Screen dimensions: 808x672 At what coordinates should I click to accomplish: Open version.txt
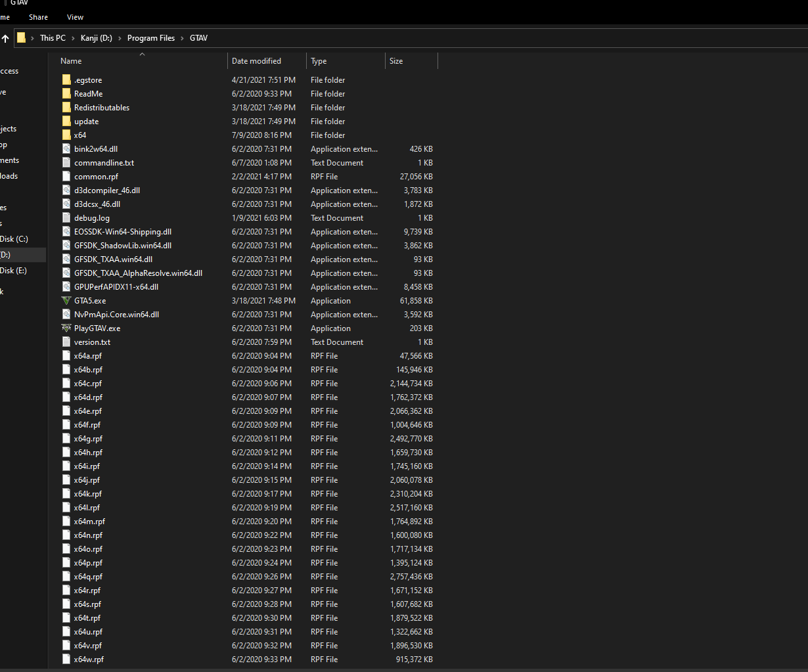point(92,342)
